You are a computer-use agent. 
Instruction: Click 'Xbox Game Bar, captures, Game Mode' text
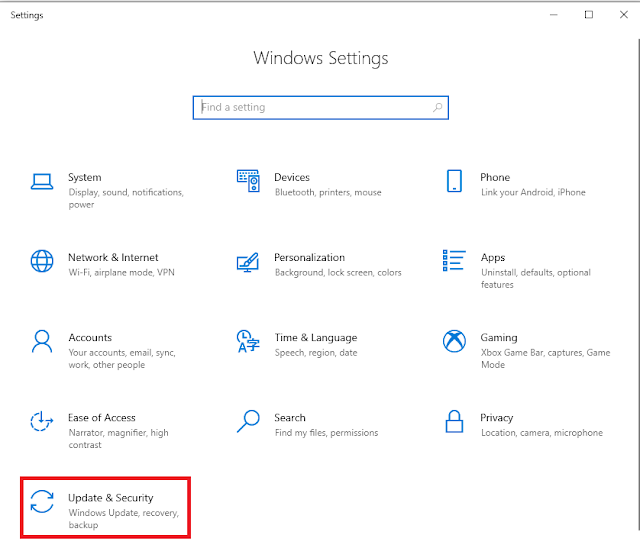(x=545, y=359)
